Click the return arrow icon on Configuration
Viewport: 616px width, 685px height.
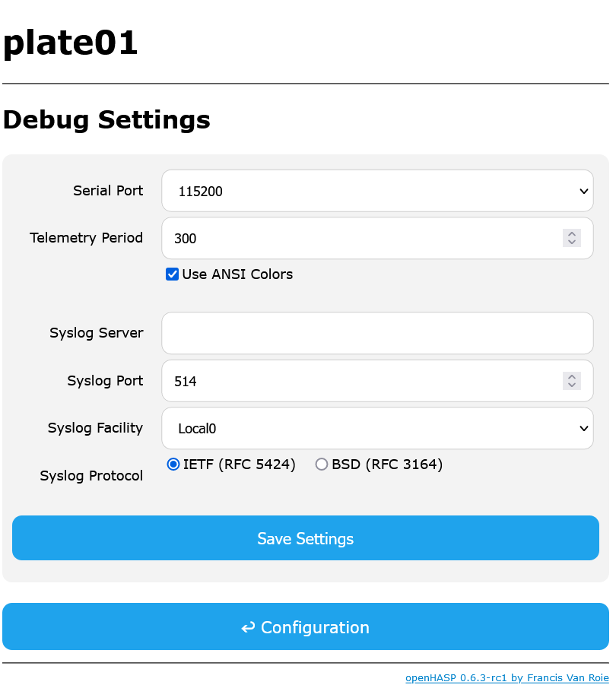tap(248, 628)
